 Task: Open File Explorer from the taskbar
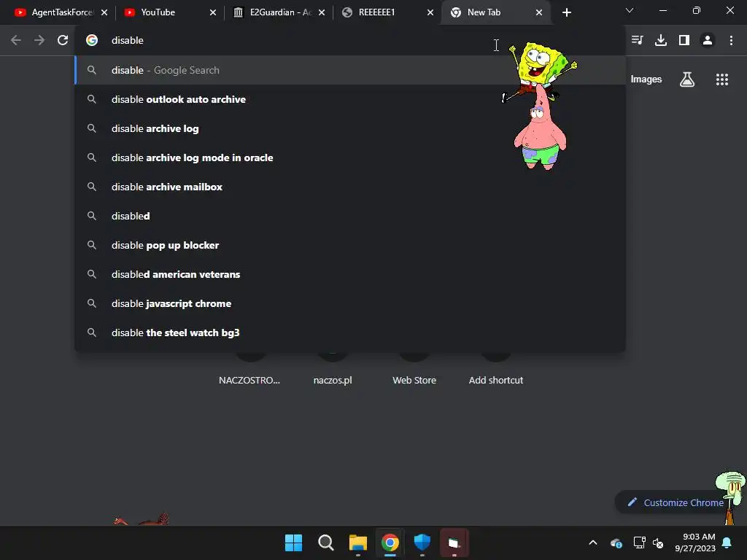pos(357,542)
